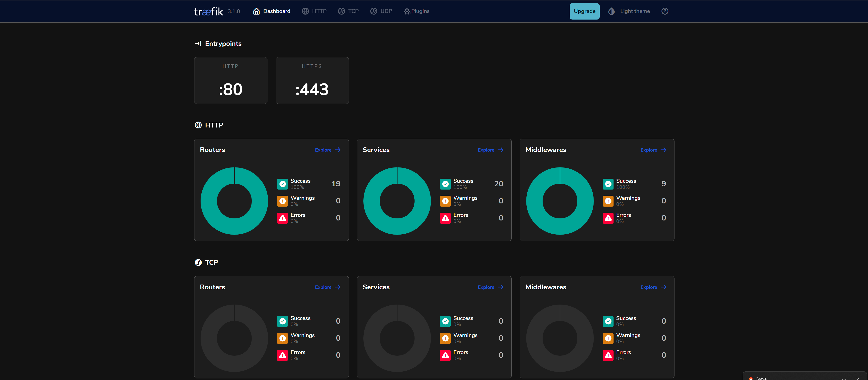
Task: Open the help question mark icon
Action: click(x=664, y=11)
